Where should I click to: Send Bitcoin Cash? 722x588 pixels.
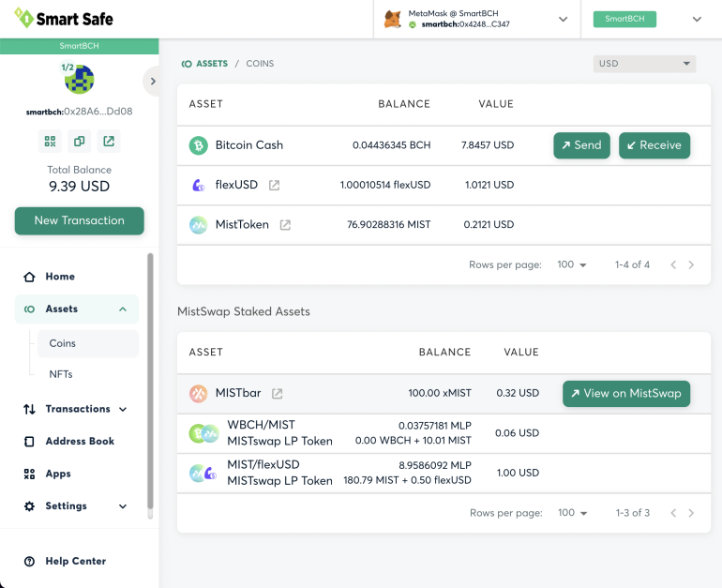[581, 145]
